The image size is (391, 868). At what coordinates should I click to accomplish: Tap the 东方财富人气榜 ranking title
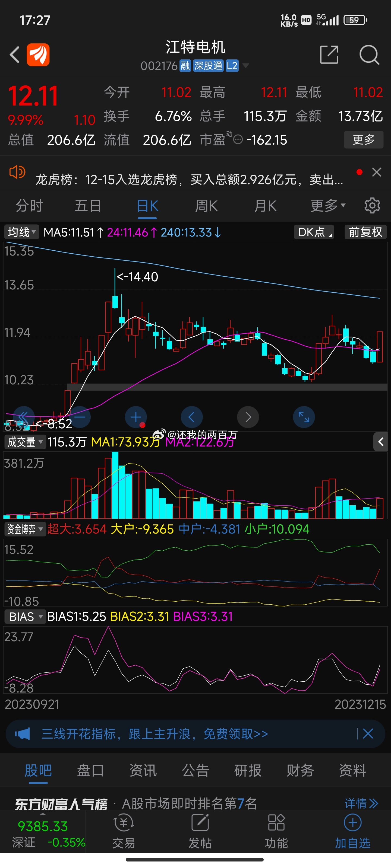pos(61,804)
